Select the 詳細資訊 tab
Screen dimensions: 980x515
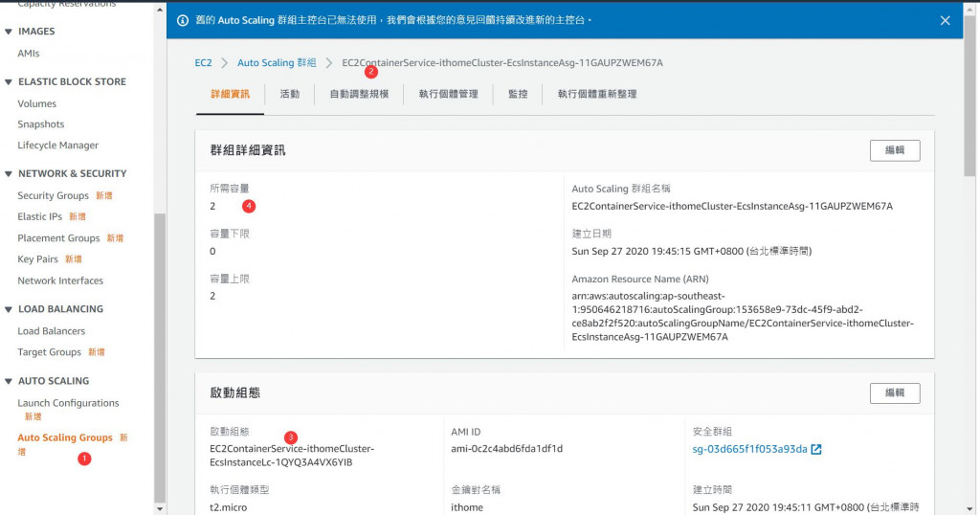[x=230, y=95]
